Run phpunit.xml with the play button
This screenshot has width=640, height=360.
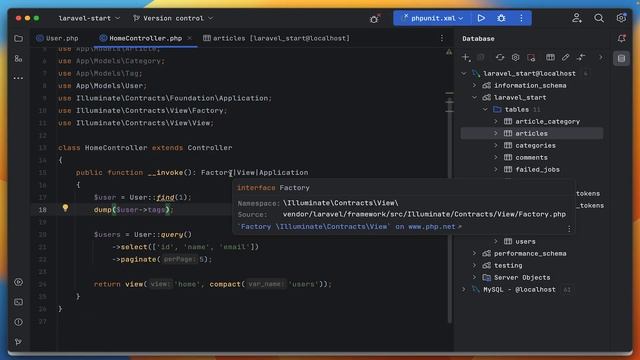click(481, 18)
